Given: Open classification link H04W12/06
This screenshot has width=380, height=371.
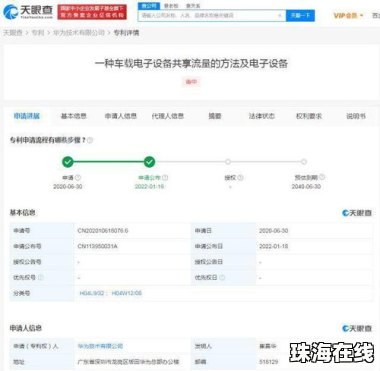Looking at the screenshot, I should [127, 293].
